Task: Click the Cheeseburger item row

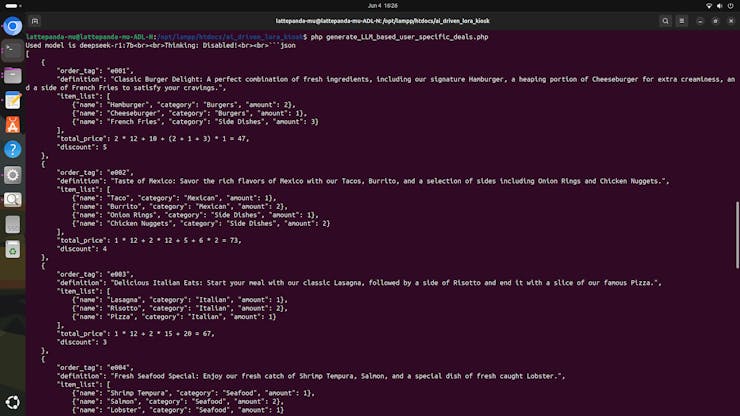Action: [189, 113]
